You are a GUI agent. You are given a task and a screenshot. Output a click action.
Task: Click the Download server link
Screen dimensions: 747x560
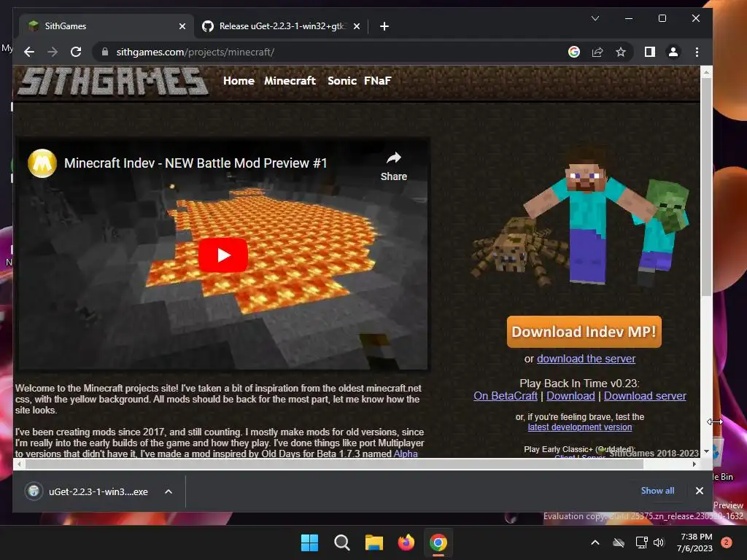pos(645,396)
